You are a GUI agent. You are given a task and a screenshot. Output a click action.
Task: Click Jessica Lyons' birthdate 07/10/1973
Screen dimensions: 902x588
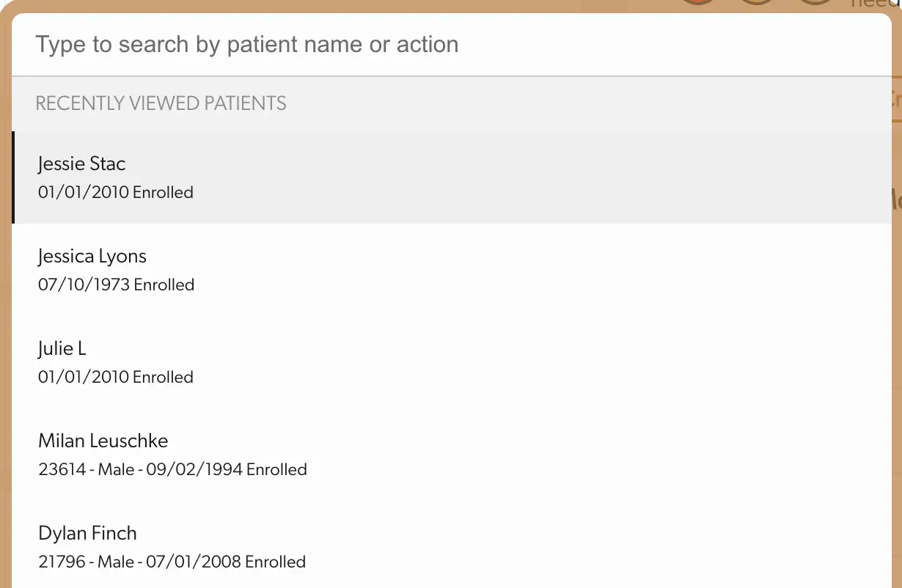[x=87, y=284]
